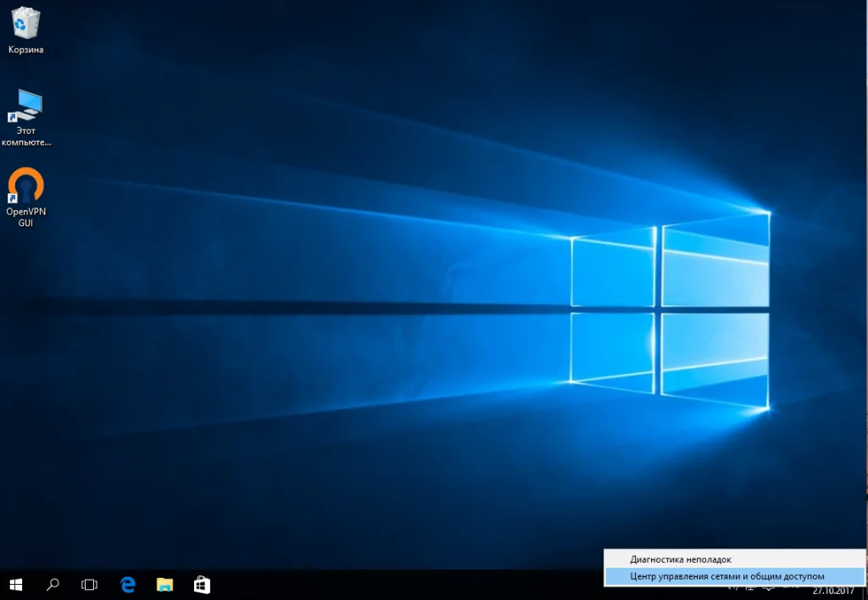Viewport: 868px width, 600px height.
Task: Open Microsoft Store from the taskbar
Action: [202, 585]
